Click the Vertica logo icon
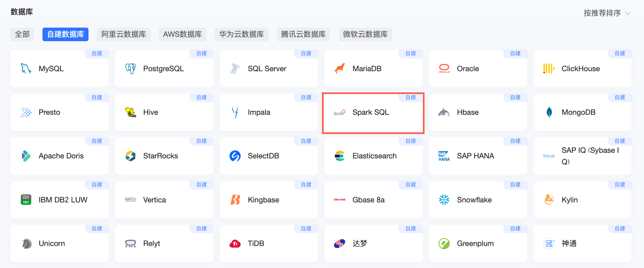Screen dimensions: 644x268 coord(131,200)
